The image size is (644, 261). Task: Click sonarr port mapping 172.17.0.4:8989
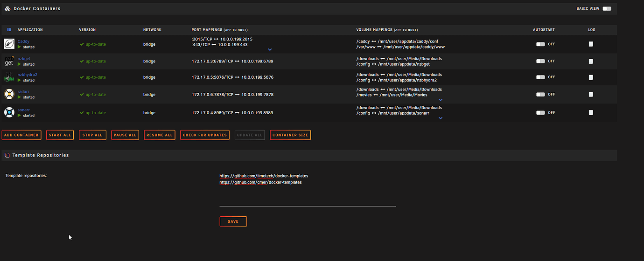(x=232, y=113)
